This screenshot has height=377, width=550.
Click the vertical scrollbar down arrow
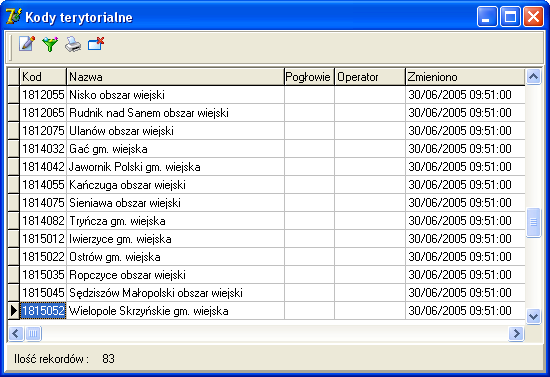[534, 317]
